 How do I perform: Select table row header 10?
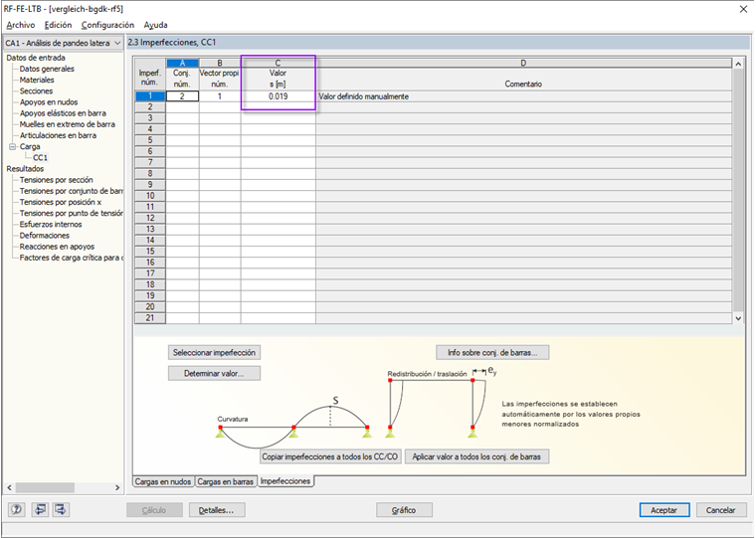[150, 196]
